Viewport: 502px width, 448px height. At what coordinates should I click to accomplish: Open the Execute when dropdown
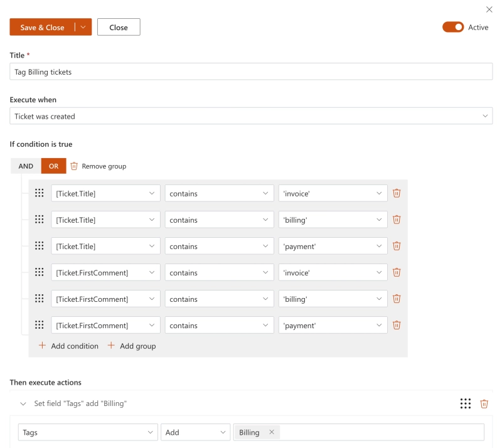coord(251,116)
